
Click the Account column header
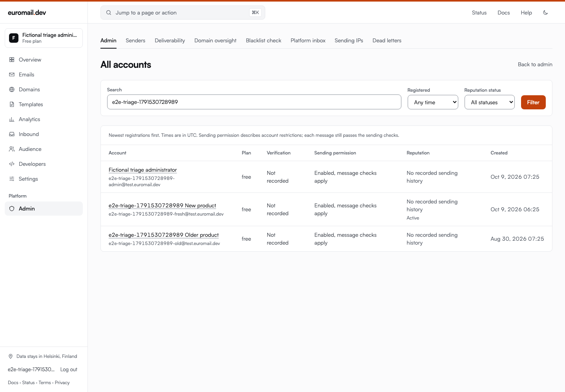tap(117, 153)
